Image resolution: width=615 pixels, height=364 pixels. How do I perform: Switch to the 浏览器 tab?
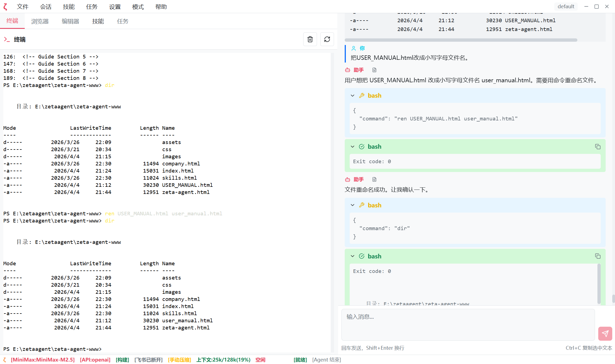click(40, 21)
